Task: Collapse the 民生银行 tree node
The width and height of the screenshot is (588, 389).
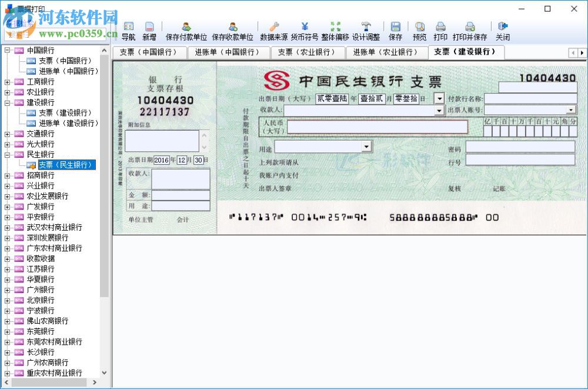Action: pos(7,155)
